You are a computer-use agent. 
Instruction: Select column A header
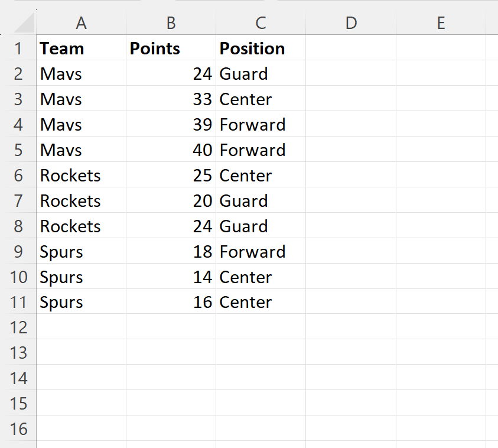81,23
